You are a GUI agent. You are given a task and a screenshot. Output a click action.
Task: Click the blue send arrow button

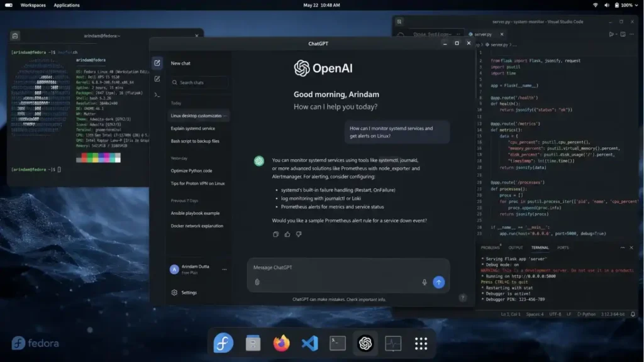coord(438,282)
